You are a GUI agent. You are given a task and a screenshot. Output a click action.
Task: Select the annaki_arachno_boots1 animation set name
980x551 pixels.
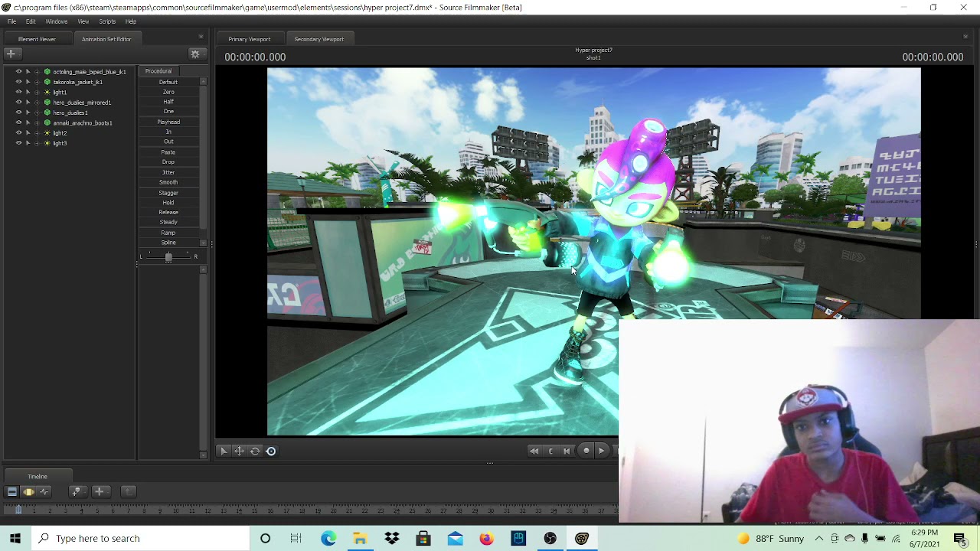[83, 122]
